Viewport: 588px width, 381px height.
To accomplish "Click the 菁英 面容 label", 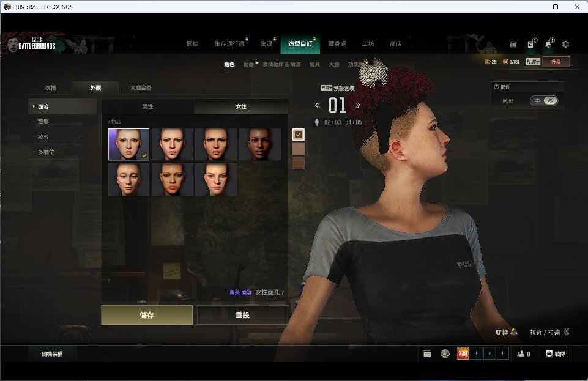I will tap(240, 292).
